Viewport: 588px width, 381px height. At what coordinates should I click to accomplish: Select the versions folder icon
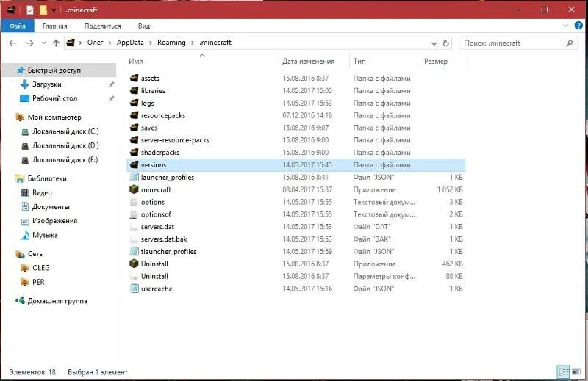click(x=134, y=164)
